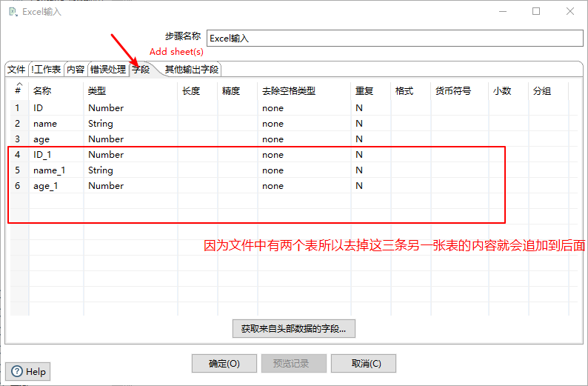Screen dimensions: 588x386
Task: Click the none trim cell in ID row
Action: (304, 108)
